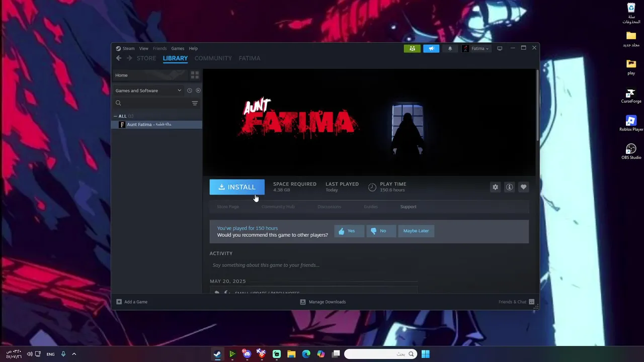Viewport: 644px width, 362px height.
Task: Click the Steam icon in the taskbar
Action: pyautogui.click(x=217, y=354)
